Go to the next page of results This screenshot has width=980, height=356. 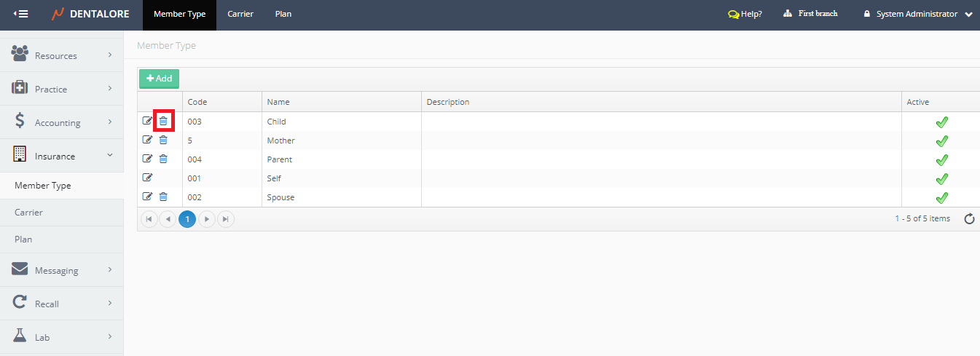click(207, 219)
